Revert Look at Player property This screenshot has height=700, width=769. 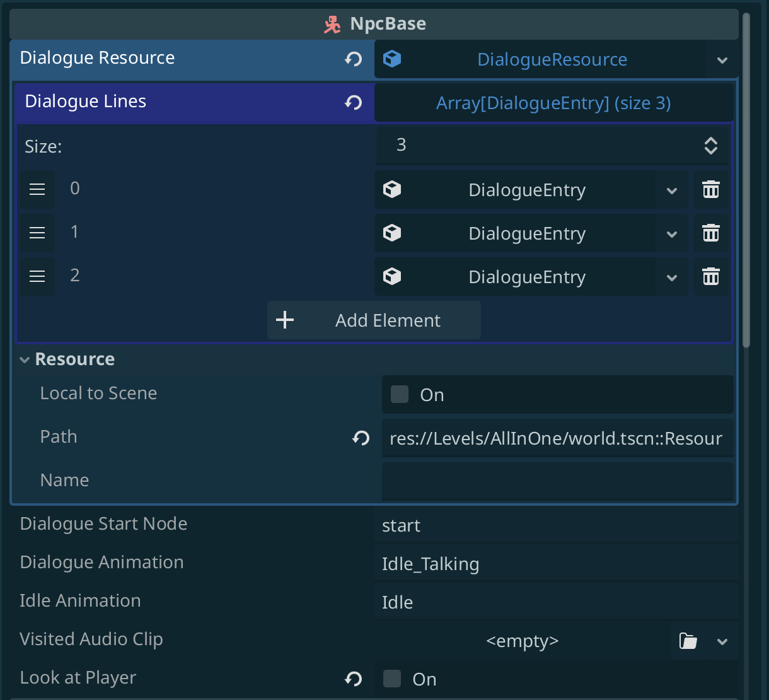(x=354, y=679)
